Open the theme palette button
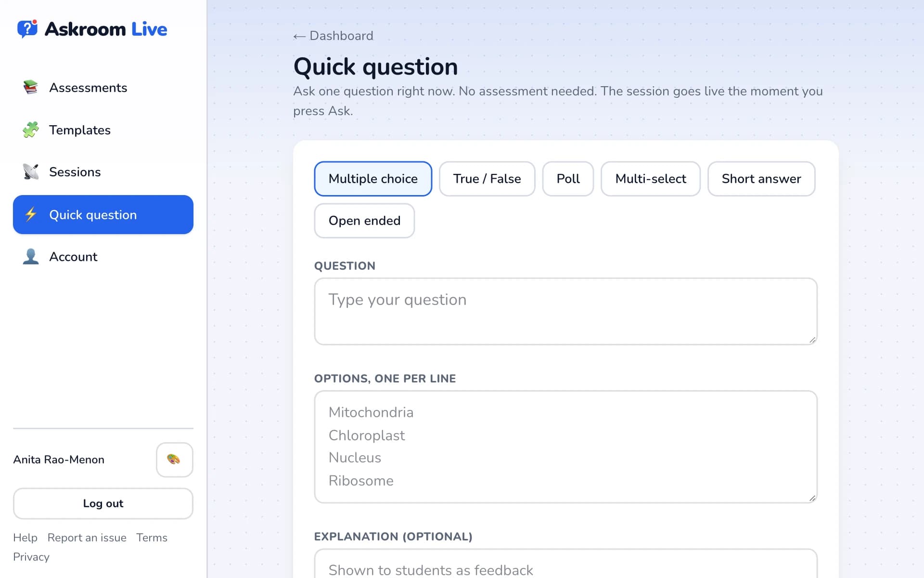Image resolution: width=924 pixels, height=578 pixels. [175, 460]
